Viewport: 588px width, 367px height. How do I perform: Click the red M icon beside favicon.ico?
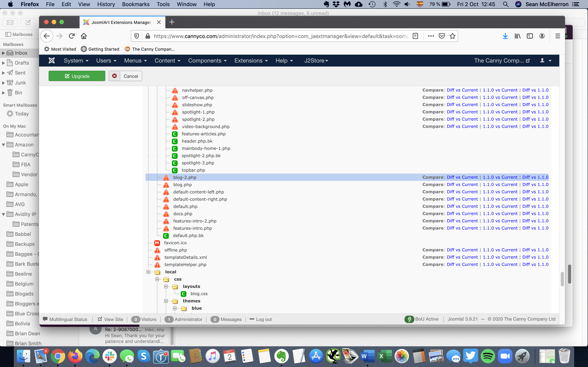click(x=157, y=243)
